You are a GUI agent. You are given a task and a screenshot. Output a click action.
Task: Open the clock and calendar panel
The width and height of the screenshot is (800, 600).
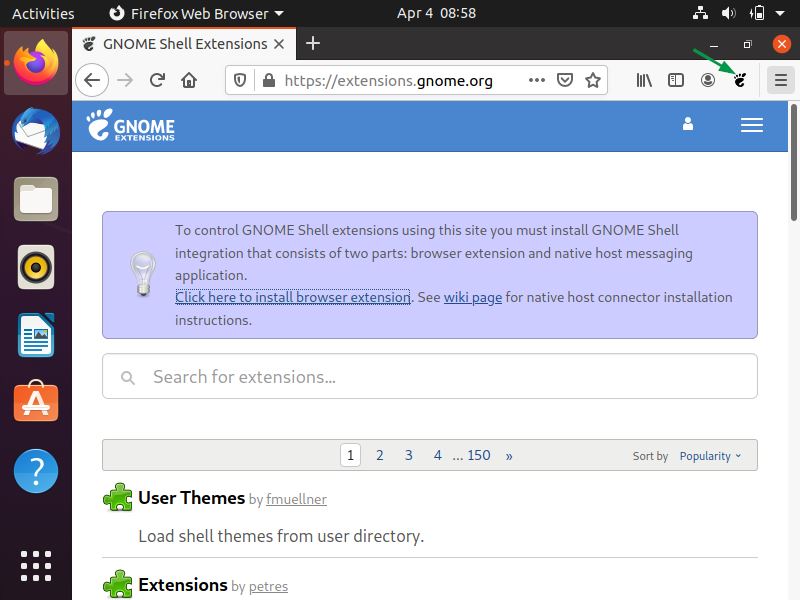pos(436,13)
